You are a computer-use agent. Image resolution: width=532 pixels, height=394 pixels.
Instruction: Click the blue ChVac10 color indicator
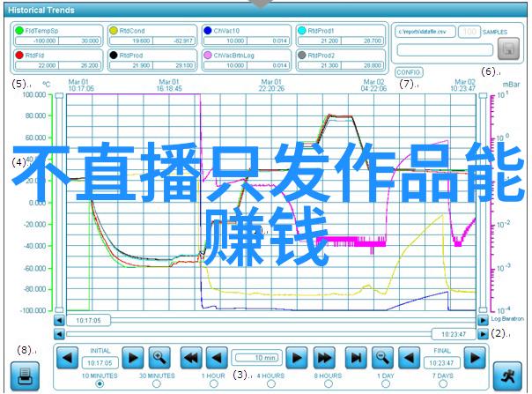coord(208,31)
